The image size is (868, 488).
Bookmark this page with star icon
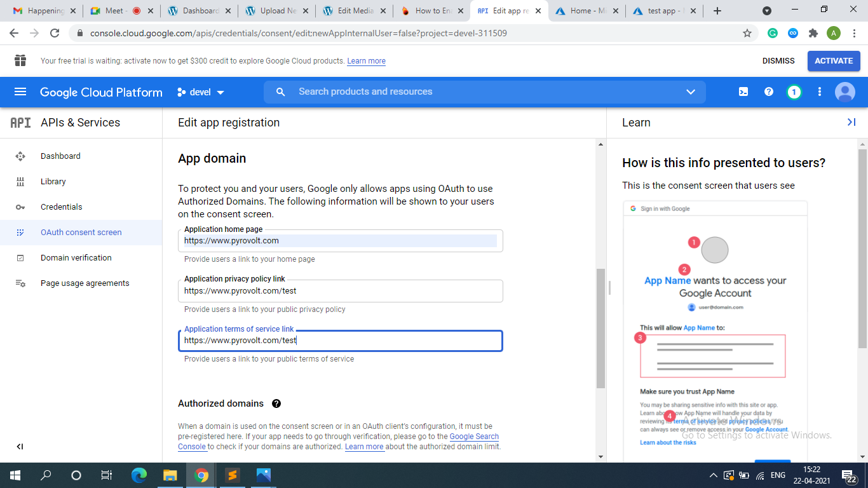coord(747,33)
